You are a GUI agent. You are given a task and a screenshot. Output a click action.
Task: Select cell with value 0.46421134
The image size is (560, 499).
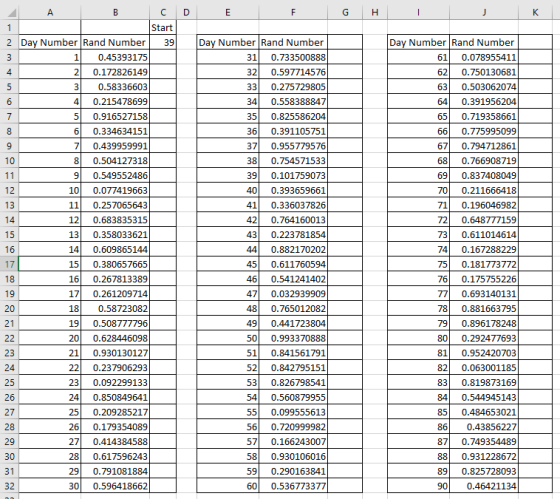(x=484, y=486)
